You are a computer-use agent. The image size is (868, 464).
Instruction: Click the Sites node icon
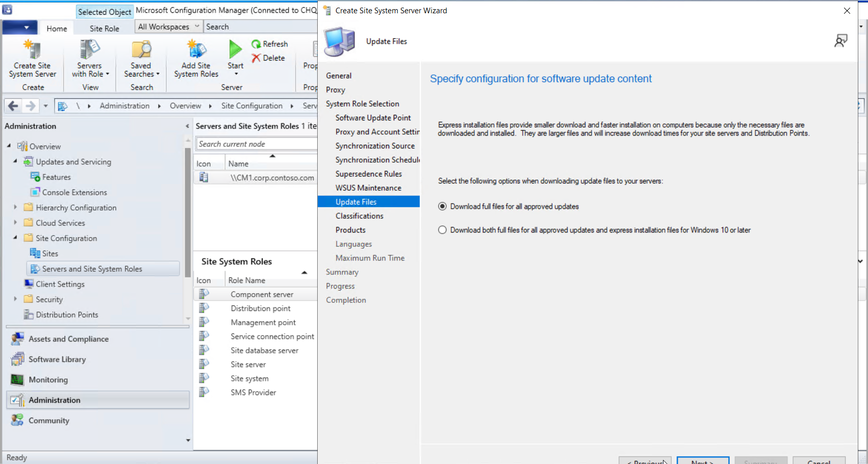(x=35, y=253)
